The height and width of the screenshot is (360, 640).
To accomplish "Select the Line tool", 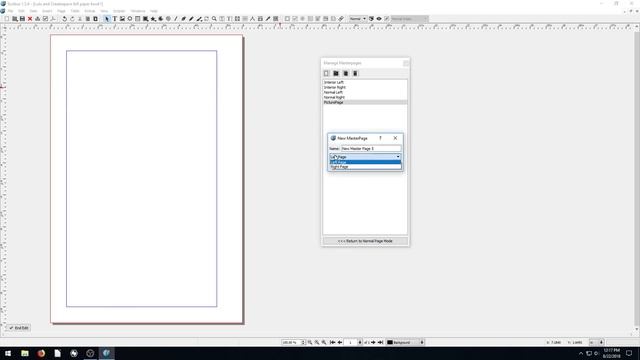I will pyautogui.click(x=176, y=19).
